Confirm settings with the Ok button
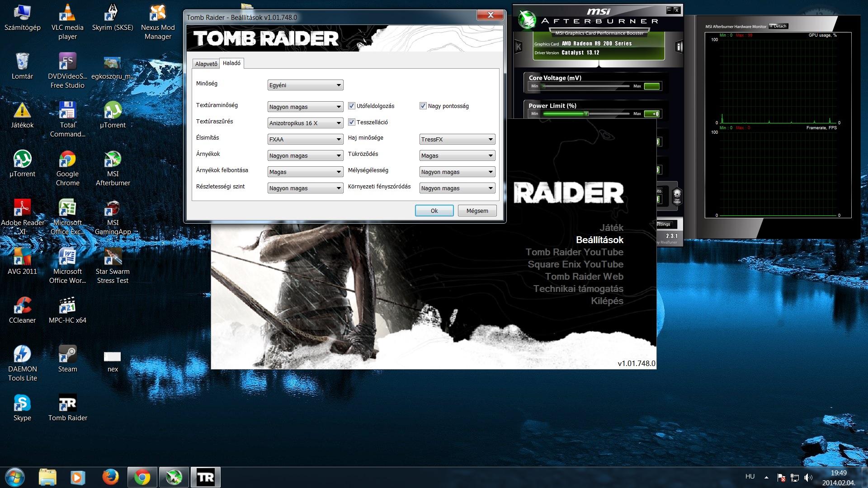This screenshot has height=488, width=868. coord(434,211)
